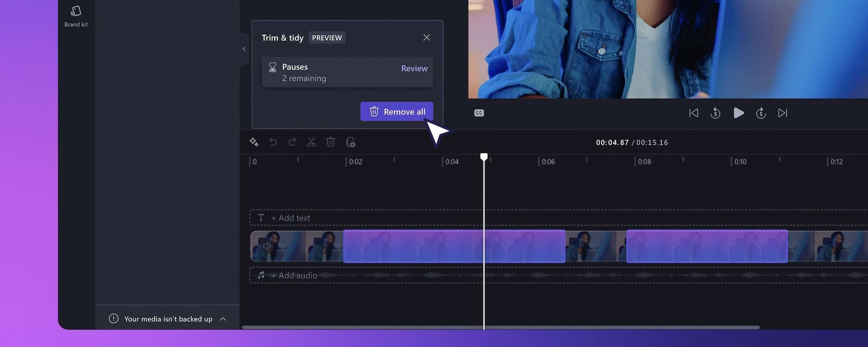Click Review link for Pauses
Screen dimensions: 868x347
[414, 68]
